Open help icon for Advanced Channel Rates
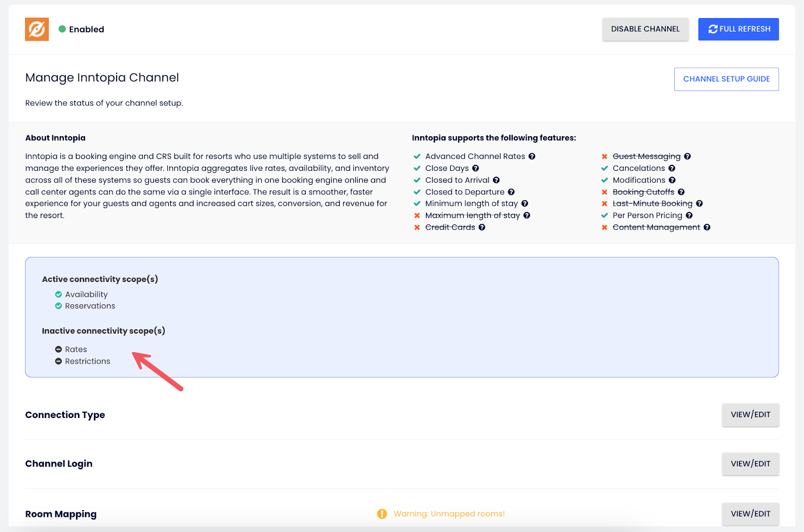The image size is (804, 532). point(532,156)
